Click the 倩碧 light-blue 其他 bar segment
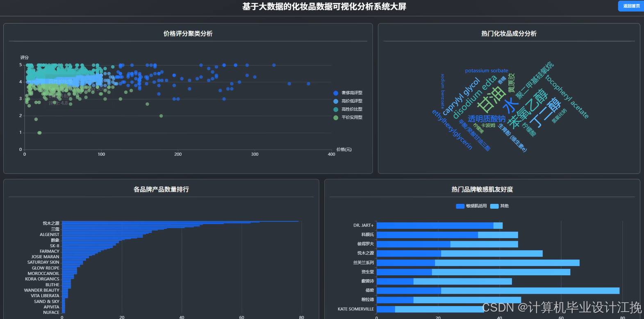 pos(530,291)
